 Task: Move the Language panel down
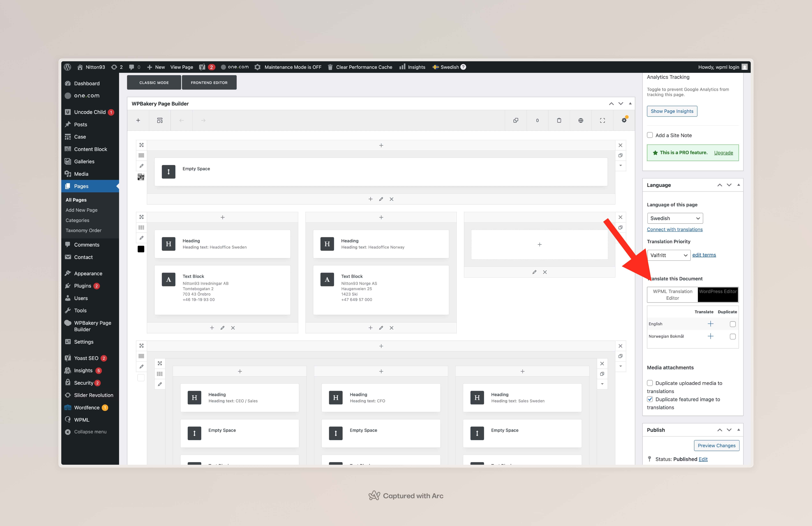point(729,185)
